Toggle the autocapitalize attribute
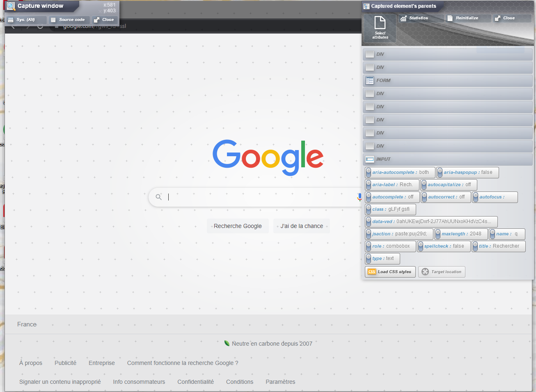 [x=449, y=185]
